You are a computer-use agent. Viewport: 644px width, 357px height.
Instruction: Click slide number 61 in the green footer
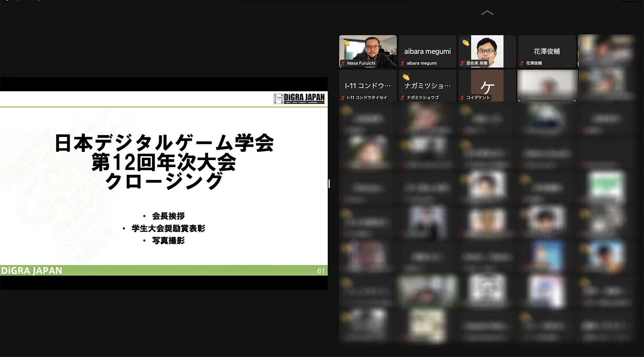321,271
